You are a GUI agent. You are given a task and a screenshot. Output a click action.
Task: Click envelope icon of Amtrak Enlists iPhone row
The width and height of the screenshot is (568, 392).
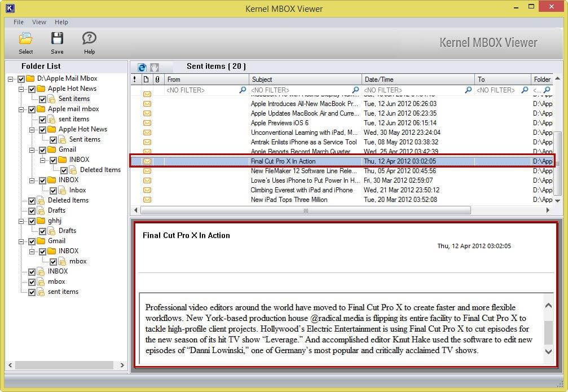tap(147, 142)
